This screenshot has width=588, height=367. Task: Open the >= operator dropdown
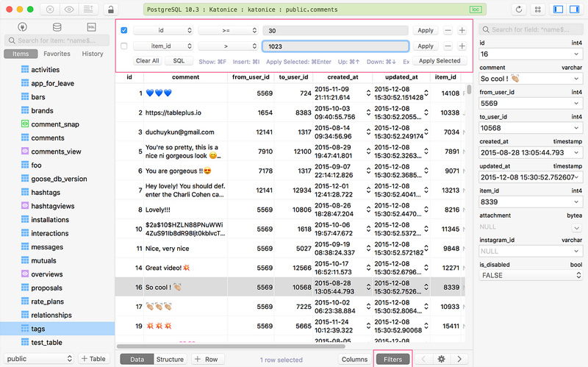(x=227, y=30)
